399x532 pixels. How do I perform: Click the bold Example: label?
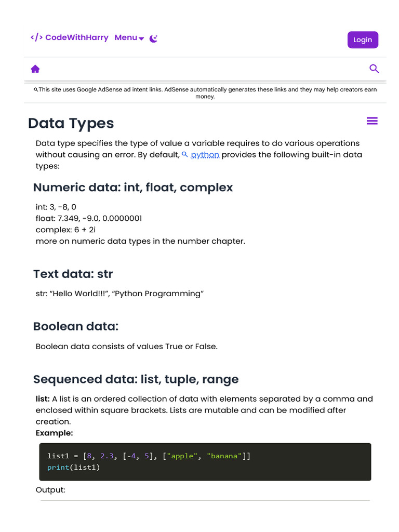[x=54, y=433]
